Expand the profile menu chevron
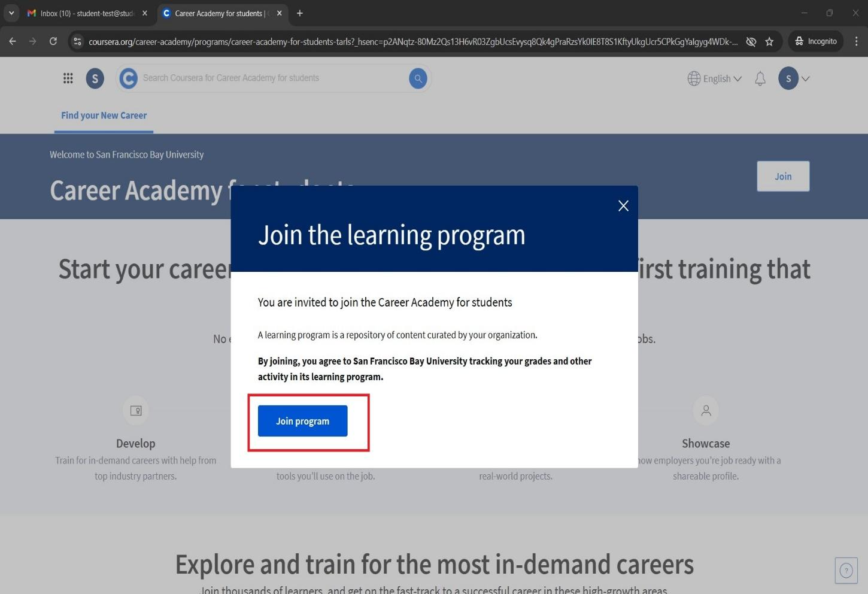 [x=806, y=78]
